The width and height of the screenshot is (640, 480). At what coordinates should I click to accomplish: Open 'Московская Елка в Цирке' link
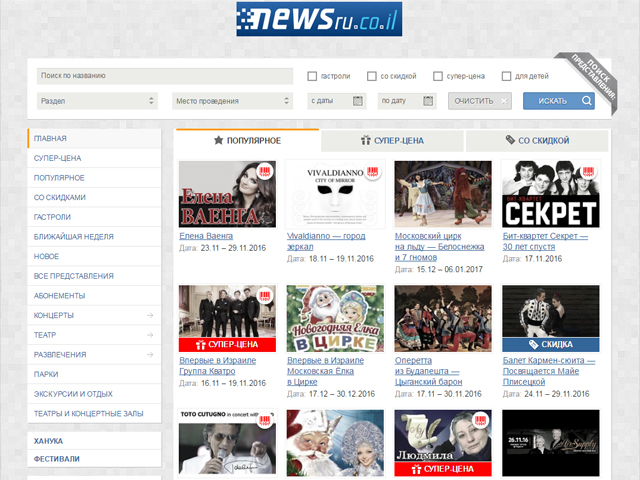[x=325, y=371]
